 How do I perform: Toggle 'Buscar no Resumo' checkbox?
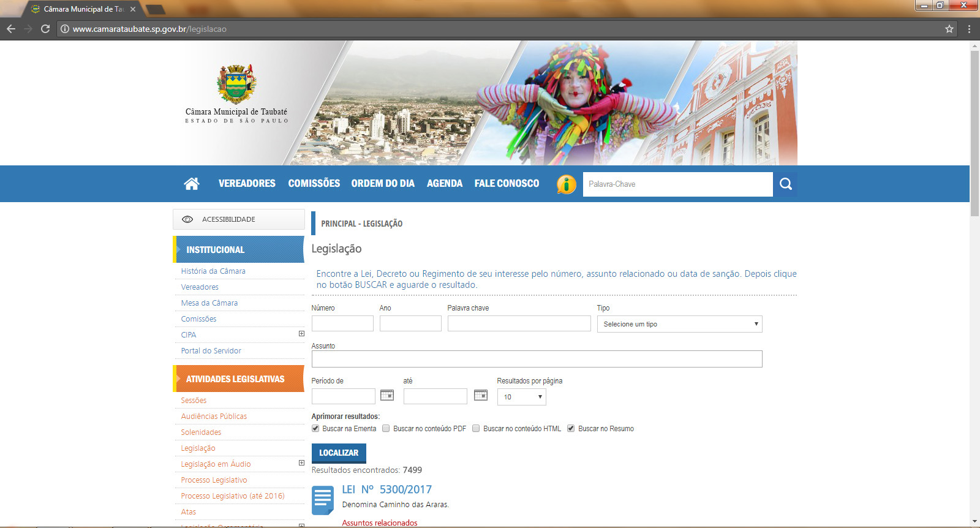coord(571,428)
